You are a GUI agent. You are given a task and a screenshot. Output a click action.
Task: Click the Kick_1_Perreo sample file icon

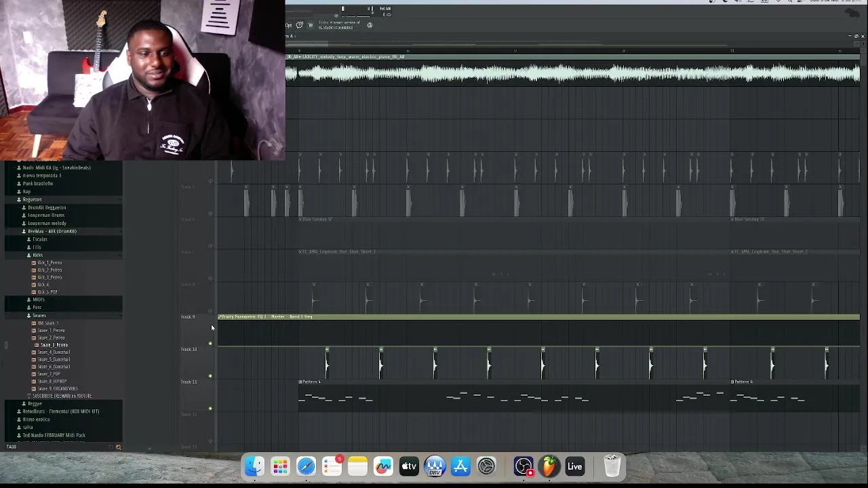[34, 263]
